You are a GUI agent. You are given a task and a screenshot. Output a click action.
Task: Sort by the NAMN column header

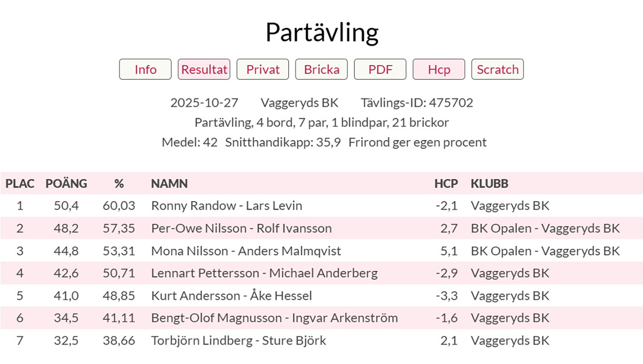[169, 184]
